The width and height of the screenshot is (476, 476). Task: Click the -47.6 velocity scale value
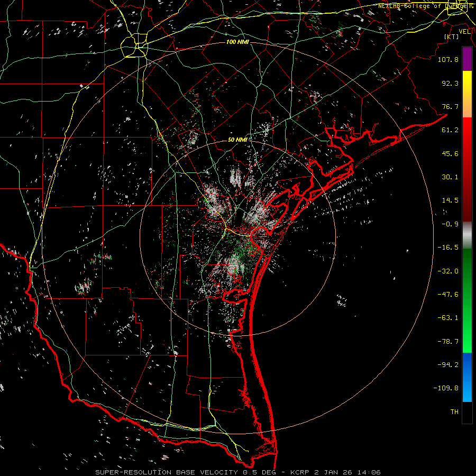point(448,295)
